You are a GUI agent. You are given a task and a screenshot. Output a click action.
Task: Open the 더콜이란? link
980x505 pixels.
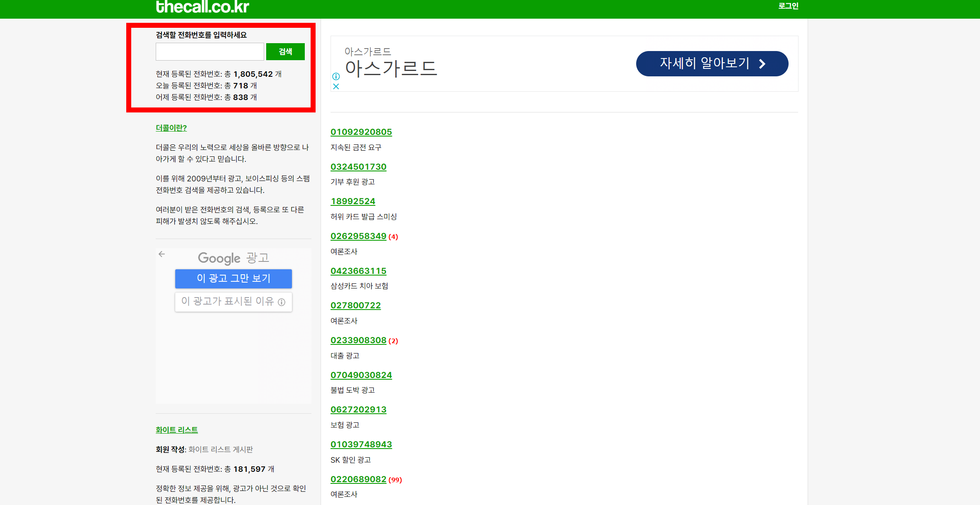click(x=171, y=128)
